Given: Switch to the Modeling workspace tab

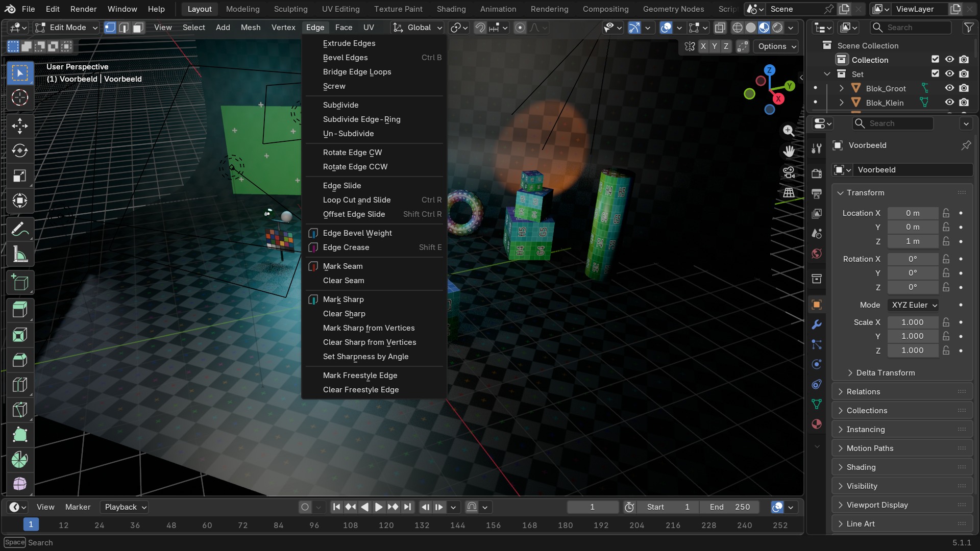Looking at the screenshot, I should pyautogui.click(x=242, y=9).
